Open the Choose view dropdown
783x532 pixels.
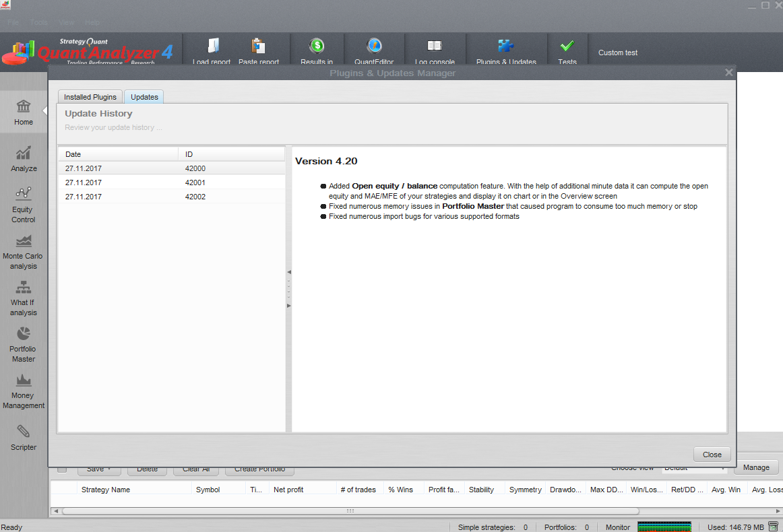point(694,468)
